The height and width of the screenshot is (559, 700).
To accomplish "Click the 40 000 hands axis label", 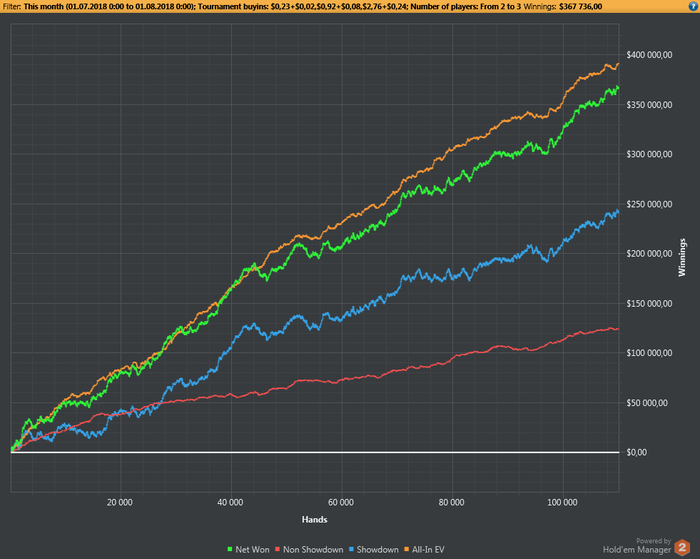I will click(x=230, y=503).
